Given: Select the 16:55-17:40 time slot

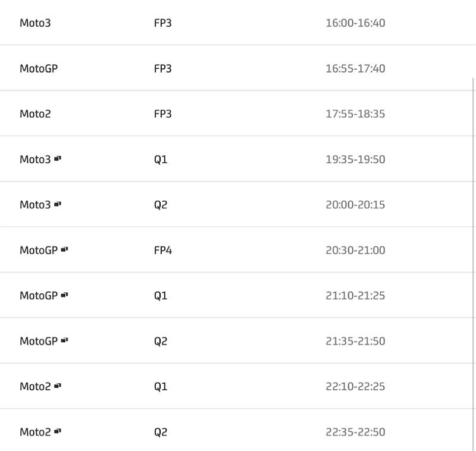Looking at the screenshot, I should click(355, 68).
